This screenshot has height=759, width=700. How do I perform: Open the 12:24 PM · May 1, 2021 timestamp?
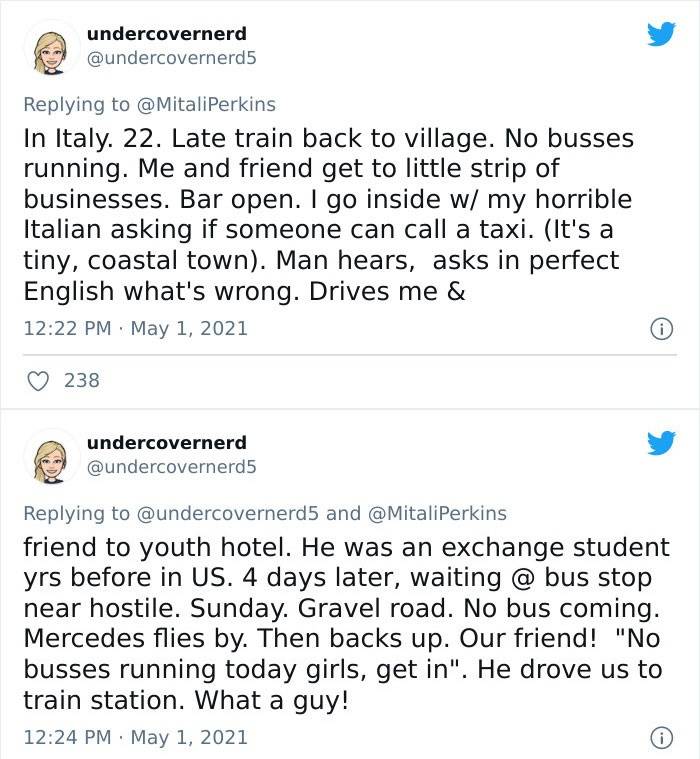[x=136, y=738]
